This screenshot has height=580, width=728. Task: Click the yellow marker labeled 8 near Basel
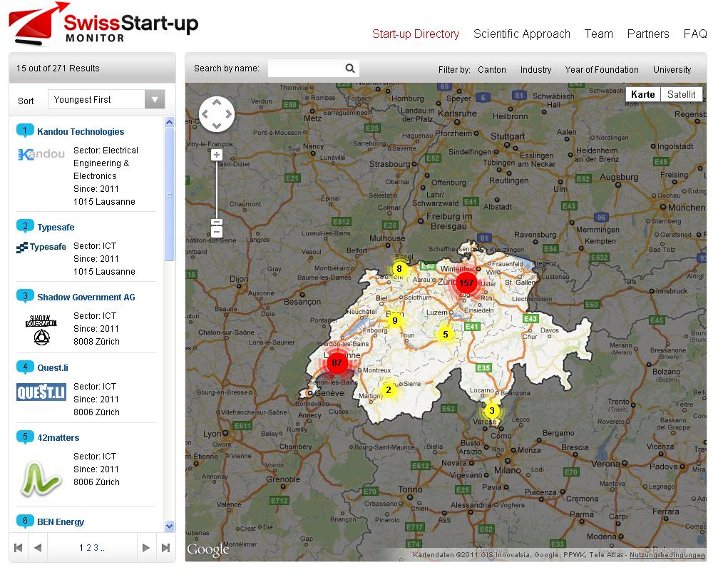(399, 269)
